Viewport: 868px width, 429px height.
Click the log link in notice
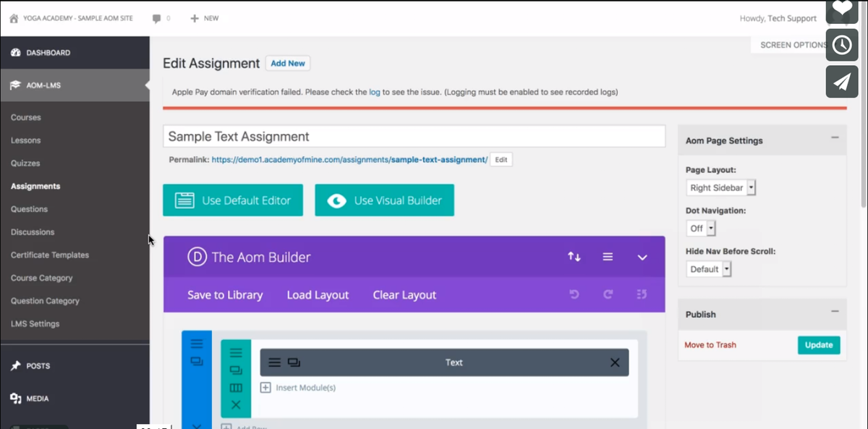[375, 92]
